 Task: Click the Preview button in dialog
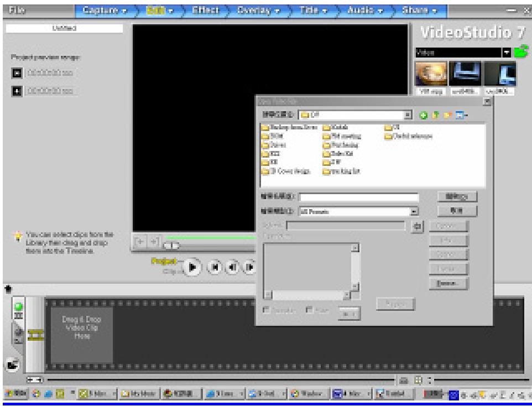[395, 304]
